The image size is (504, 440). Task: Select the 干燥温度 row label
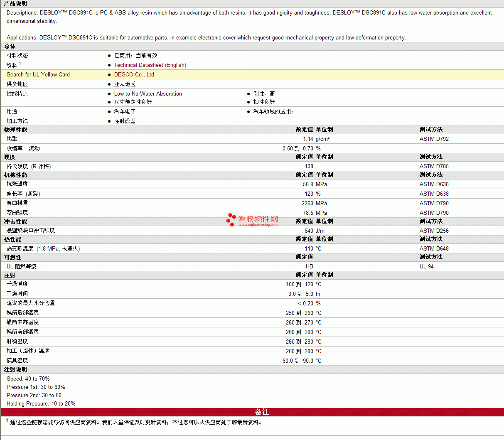tap(17, 284)
